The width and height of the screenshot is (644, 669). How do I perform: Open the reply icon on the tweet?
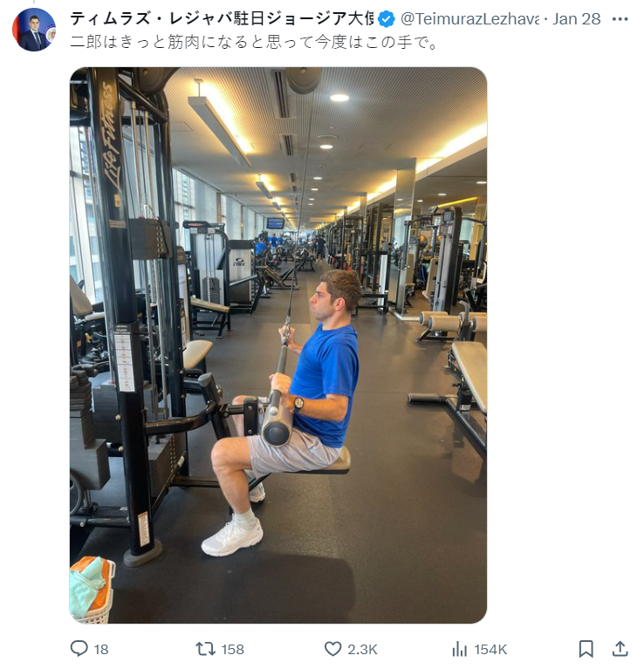pyautogui.click(x=79, y=649)
